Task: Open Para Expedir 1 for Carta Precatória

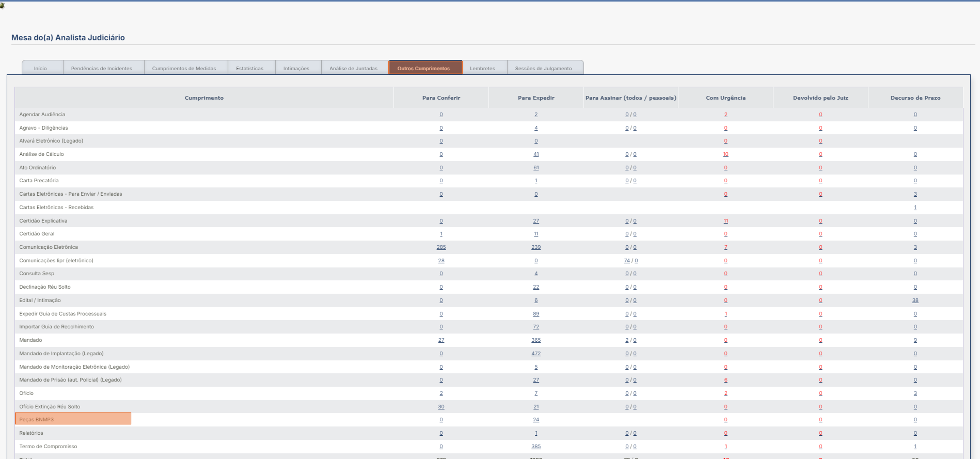Action: coord(536,181)
